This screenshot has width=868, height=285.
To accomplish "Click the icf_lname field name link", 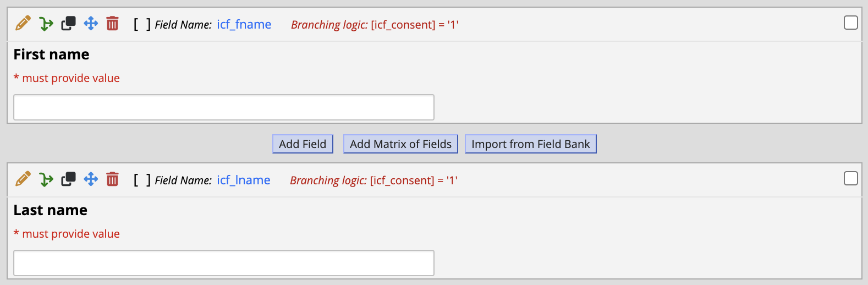I will [x=244, y=180].
